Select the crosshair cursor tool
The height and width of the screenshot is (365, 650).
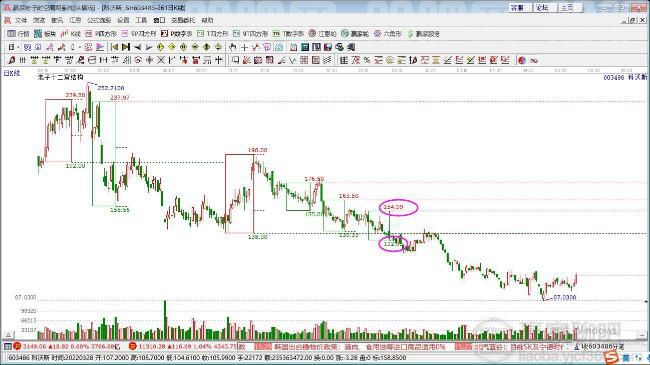point(244,47)
